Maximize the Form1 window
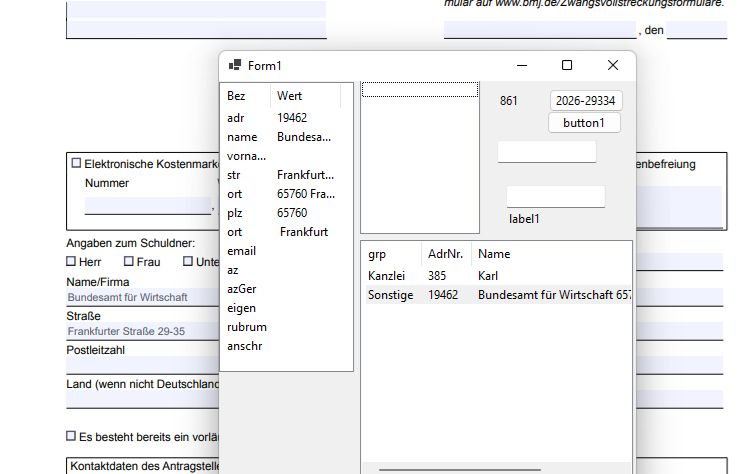Screen dimensions: 738x474 point(567,65)
